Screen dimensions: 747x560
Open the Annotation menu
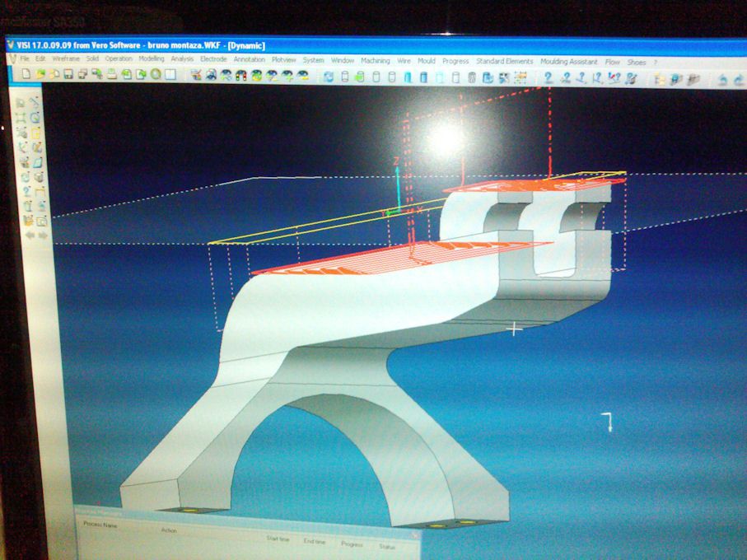pos(250,59)
